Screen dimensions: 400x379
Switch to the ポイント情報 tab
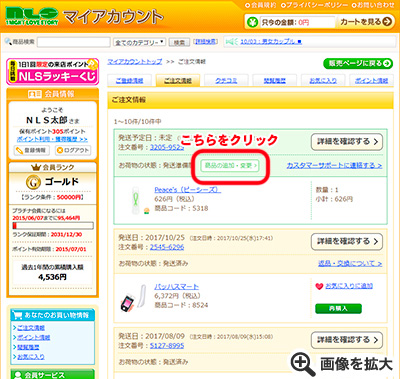371,81
